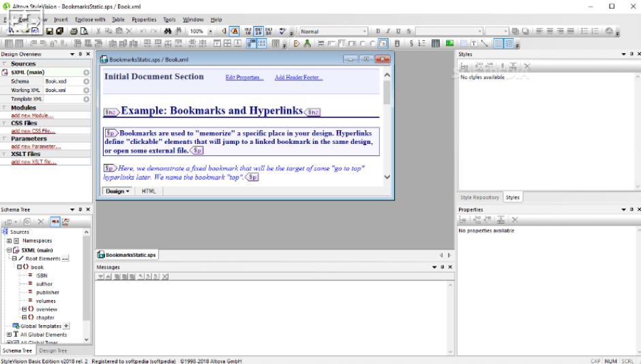Viewport: 641px width, 364px height.
Task: Click the Print Preview toolbar icon
Action: [x=84, y=31]
